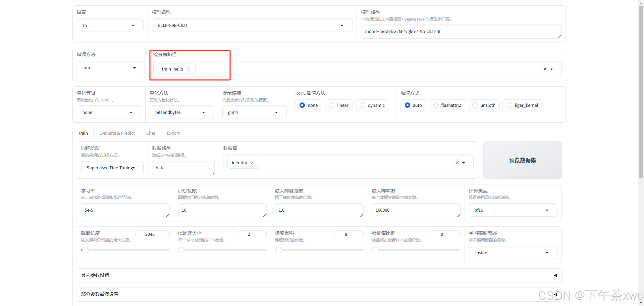Remove the train_hello checkpoint tag
644x306 pixels.
(x=189, y=69)
